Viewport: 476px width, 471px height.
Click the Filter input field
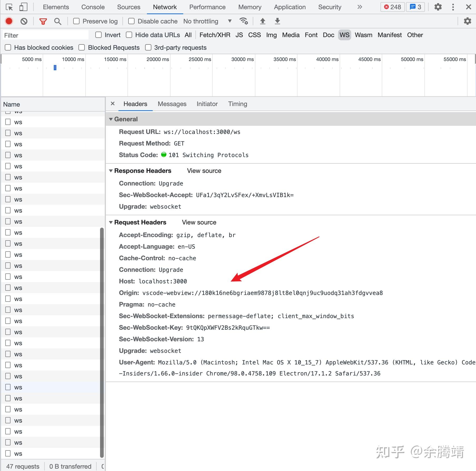pyautogui.click(x=45, y=35)
